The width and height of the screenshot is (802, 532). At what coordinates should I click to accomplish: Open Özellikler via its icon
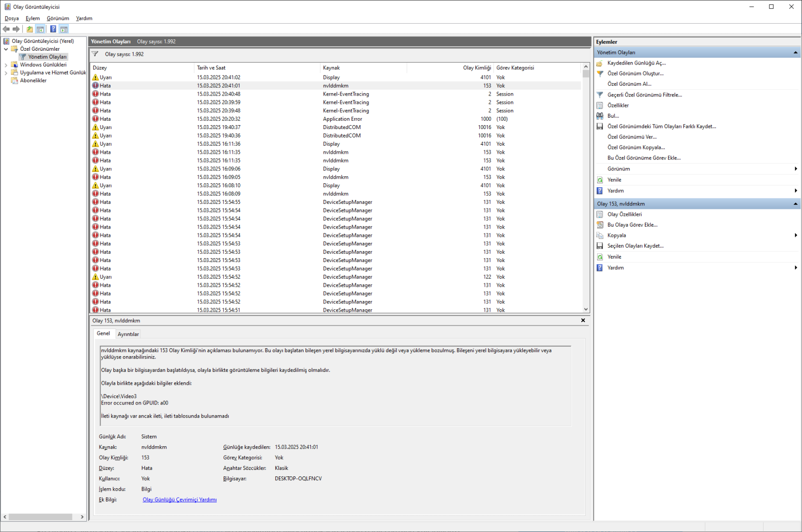[600, 105]
